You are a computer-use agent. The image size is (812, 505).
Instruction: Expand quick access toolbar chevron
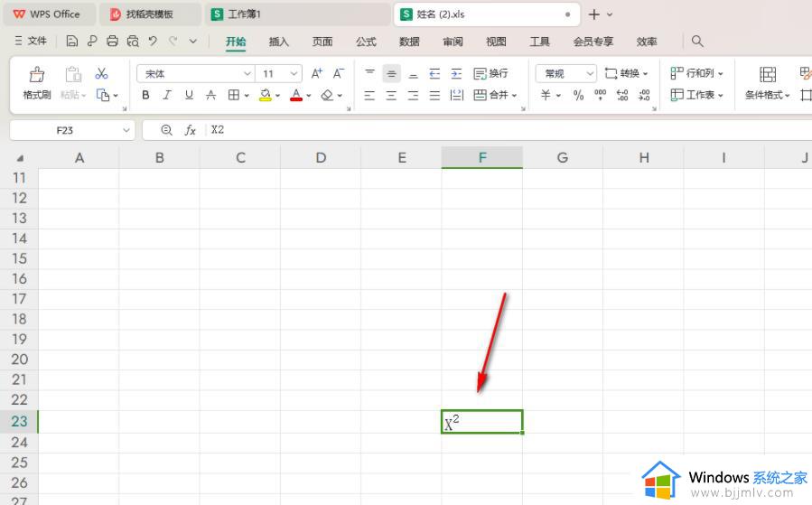(x=192, y=41)
